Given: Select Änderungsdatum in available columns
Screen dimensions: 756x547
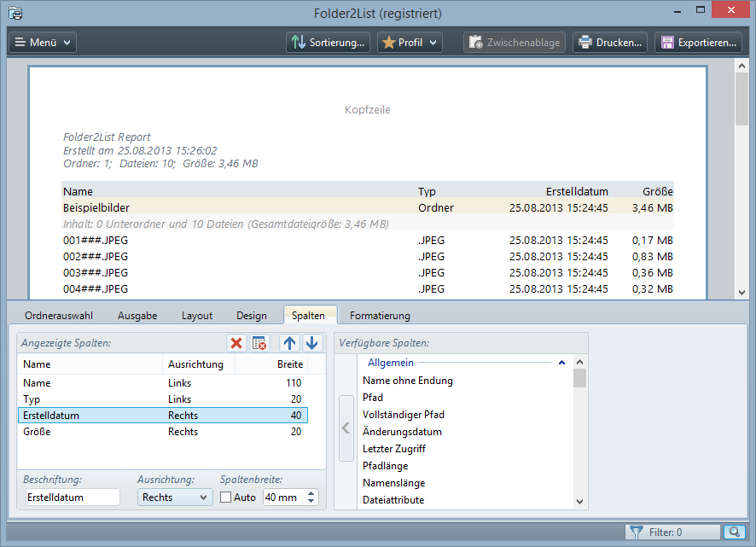Looking at the screenshot, I should [402, 432].
